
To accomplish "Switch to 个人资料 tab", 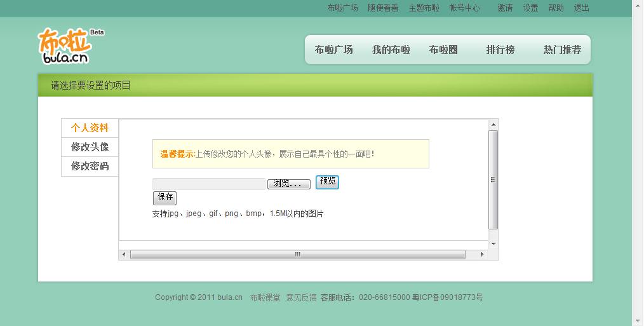I will (90, 128).
